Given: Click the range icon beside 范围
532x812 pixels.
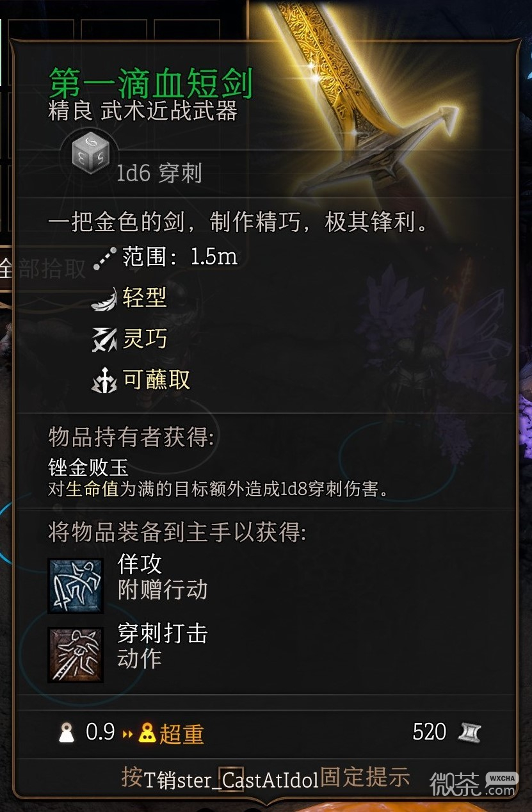Looking at the screenshot, I should pos(104,259).
